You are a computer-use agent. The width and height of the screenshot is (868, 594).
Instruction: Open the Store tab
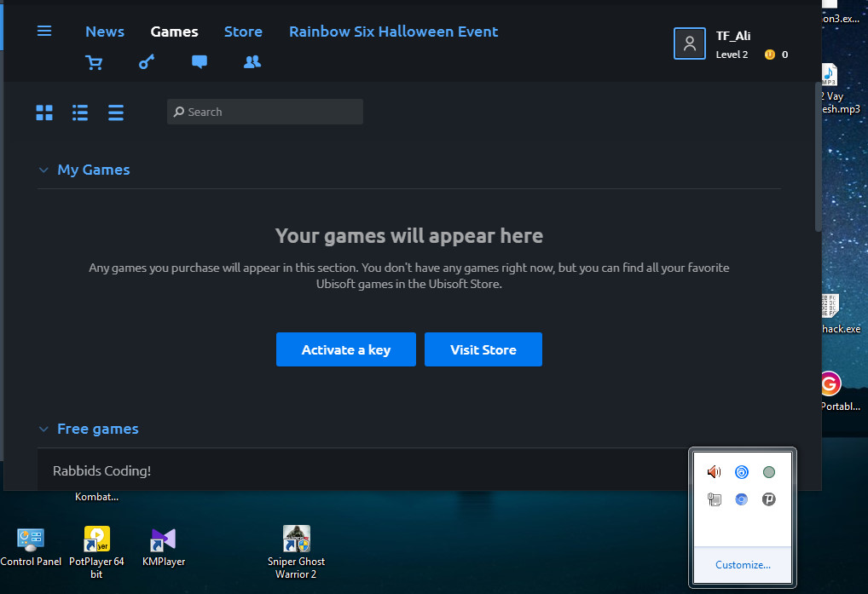point(243,31)
